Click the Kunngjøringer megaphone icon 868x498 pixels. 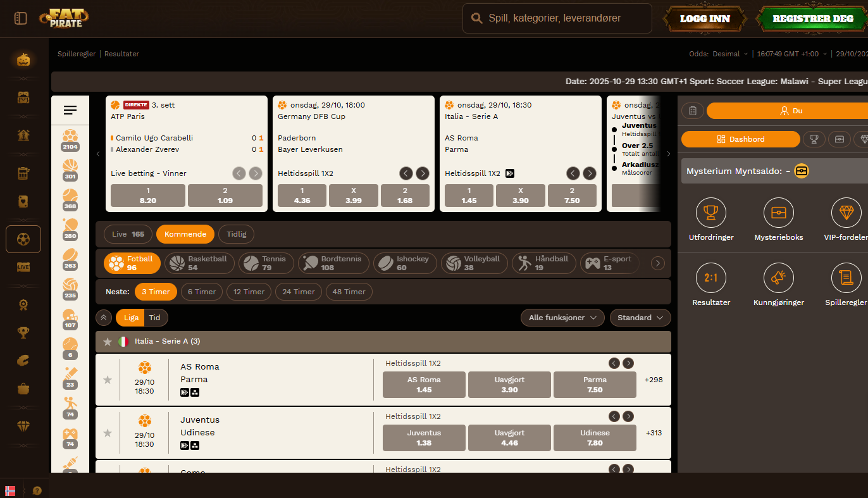coord(779,277)
